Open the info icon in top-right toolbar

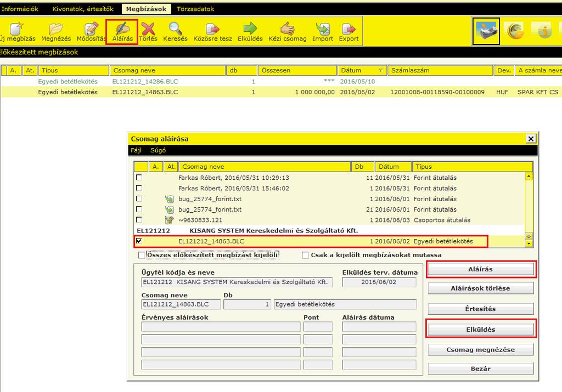544,31
